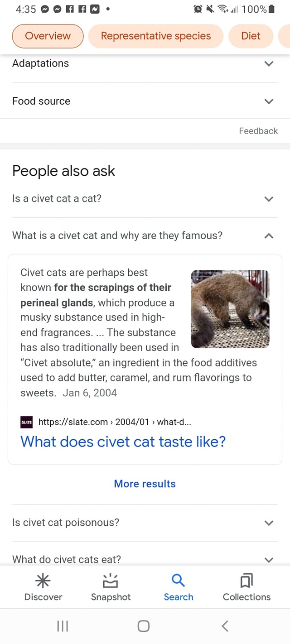Open the Collections bookmark icon
Screen dimensions: 290x644
click(x=246, y=581)
